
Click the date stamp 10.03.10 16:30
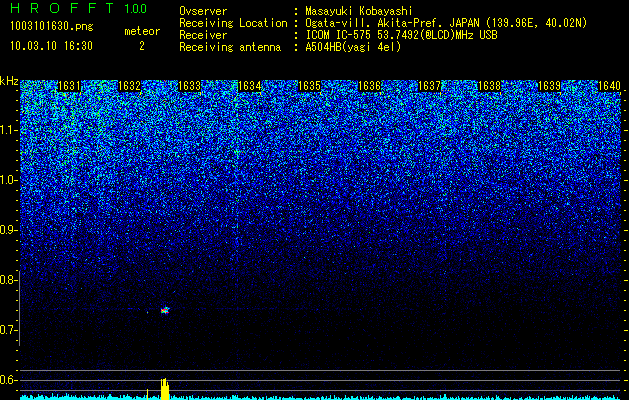(51, 46)
